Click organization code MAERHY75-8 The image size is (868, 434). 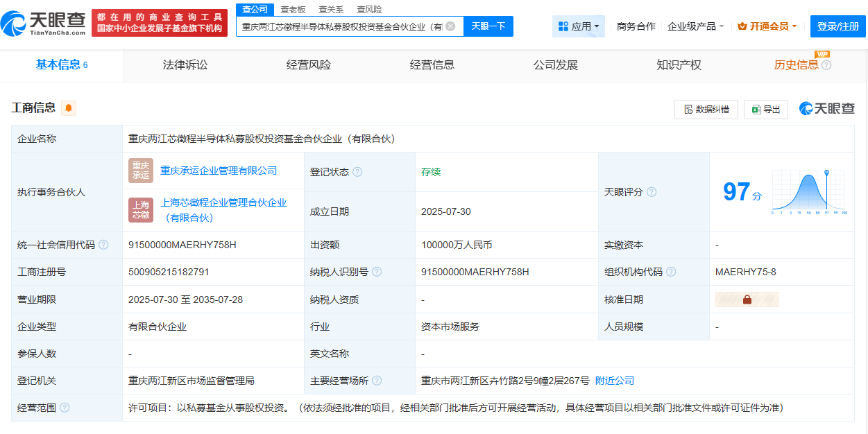746,272
